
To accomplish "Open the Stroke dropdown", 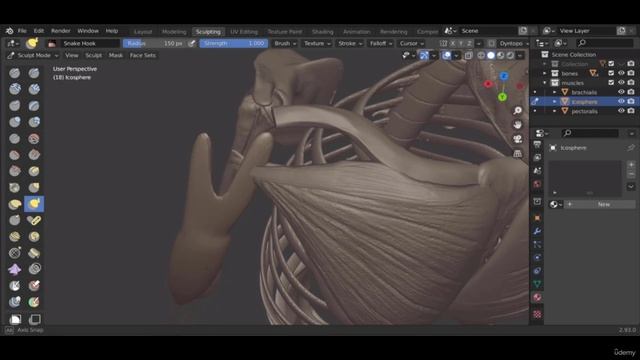I will (350, 43).
